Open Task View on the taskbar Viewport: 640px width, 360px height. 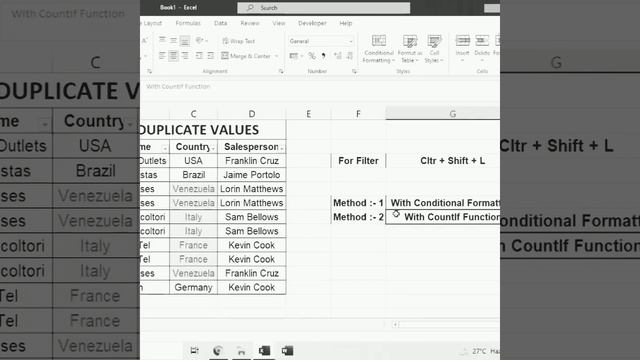pyautogui.click(x=195, y=351)
